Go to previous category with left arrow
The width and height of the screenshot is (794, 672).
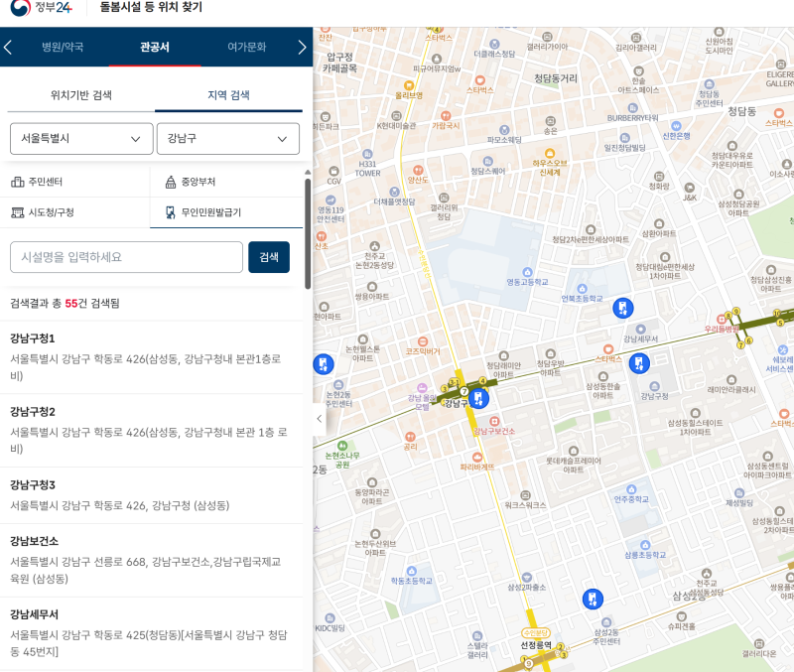pos(8,47)
